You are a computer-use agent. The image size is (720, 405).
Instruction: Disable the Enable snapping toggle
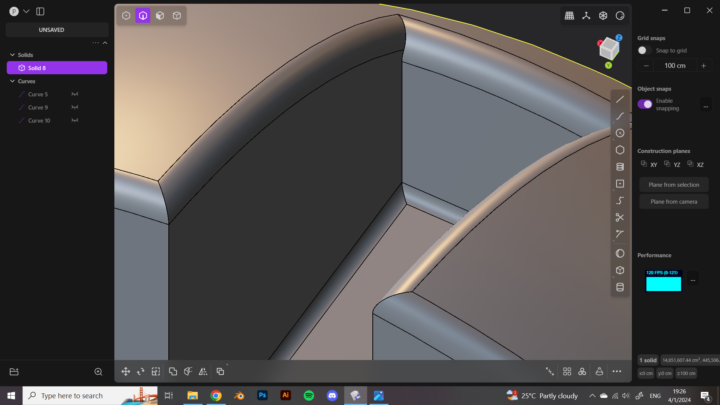(x=645, y=104)
